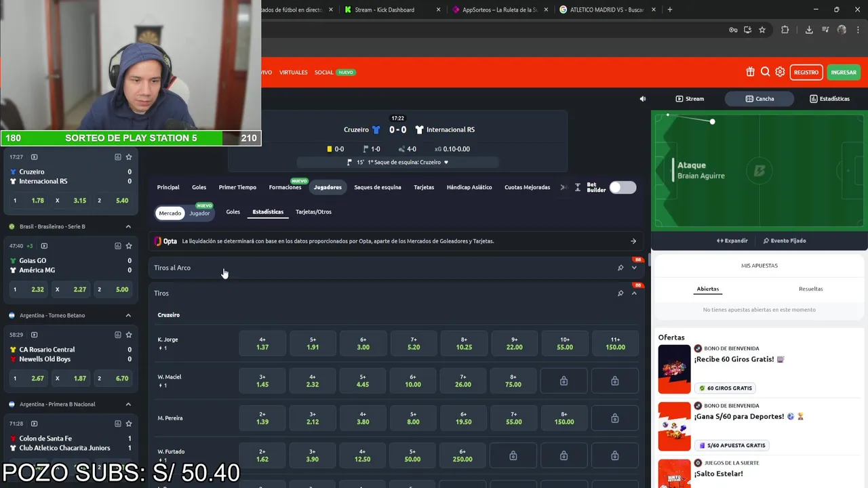This screenshot has width=868, height=488.
Task: Open stats icon for CA Rosario Central match
Action: [x=118, y=335]
